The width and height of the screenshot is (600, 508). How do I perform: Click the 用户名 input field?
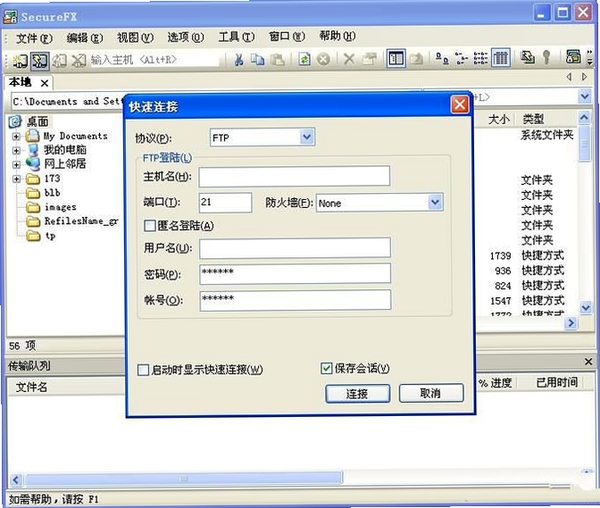[295, 248]
